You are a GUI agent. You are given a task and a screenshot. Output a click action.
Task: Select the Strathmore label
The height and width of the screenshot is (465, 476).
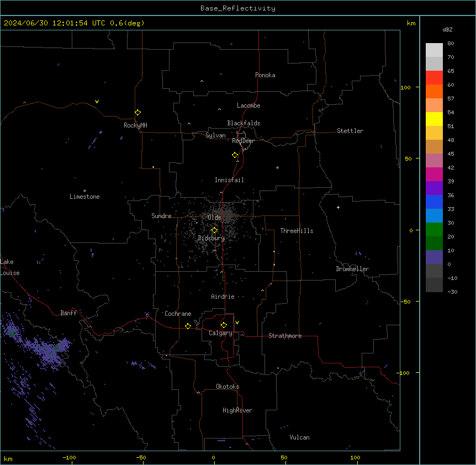pos(285,336)
